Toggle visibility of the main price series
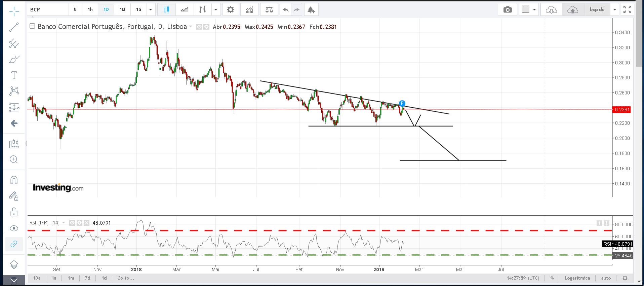The image size is (644, 286). coord(199,27)
